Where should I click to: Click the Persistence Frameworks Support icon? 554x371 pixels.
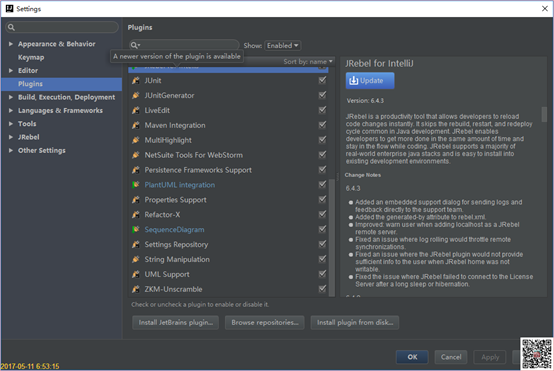(x=136, y=170)
